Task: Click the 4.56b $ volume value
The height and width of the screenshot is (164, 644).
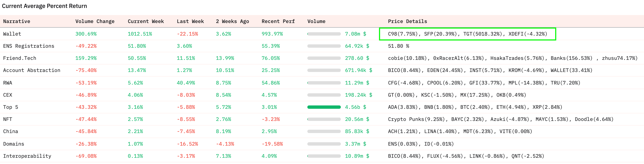Action: click(x=355, y=107)
